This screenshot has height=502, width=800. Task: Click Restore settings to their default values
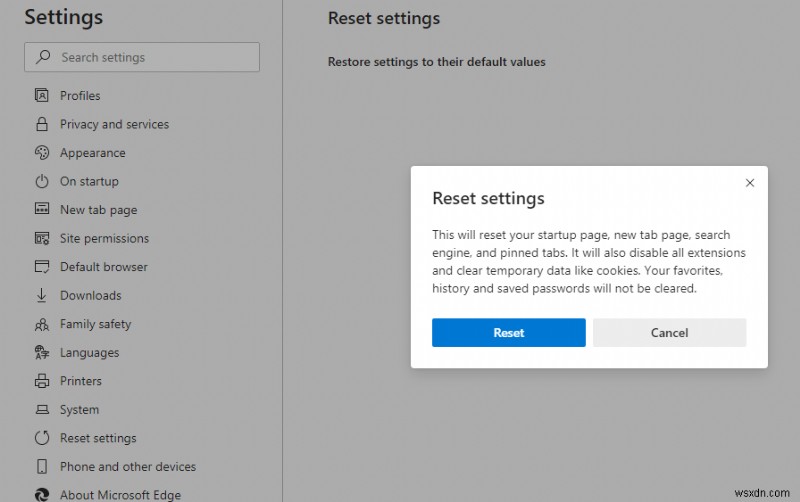[436, 62]
